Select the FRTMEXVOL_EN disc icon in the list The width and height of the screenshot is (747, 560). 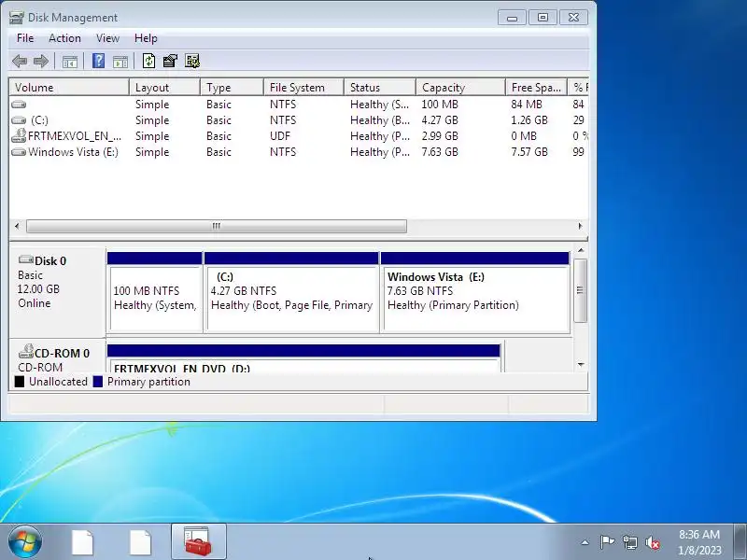pos(19,135)
